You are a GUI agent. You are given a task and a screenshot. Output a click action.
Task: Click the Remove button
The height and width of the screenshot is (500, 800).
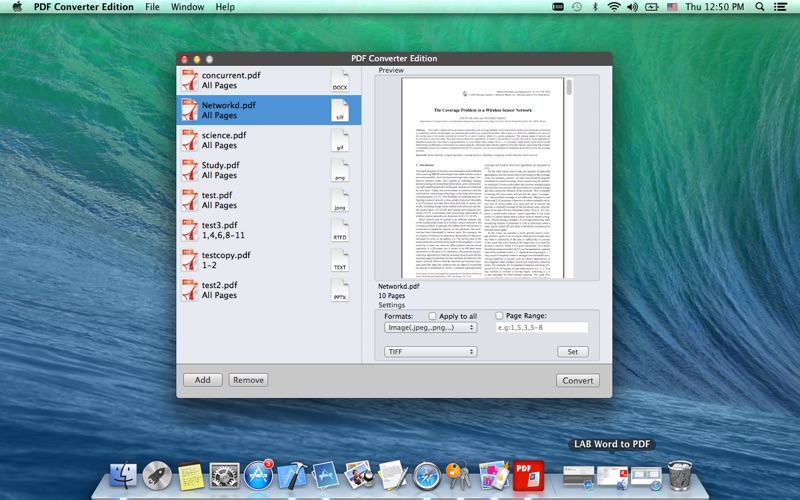tap(248, 380)
